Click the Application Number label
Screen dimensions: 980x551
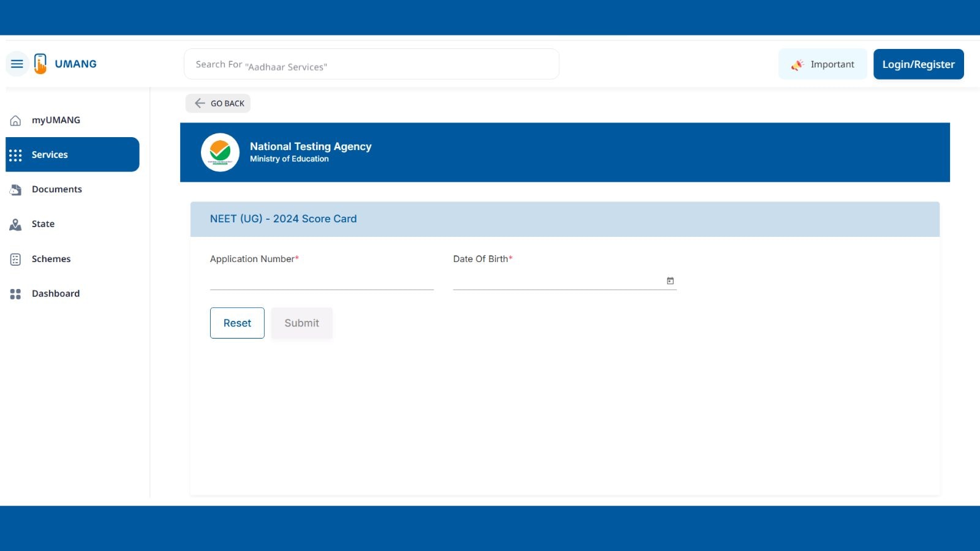254,259
